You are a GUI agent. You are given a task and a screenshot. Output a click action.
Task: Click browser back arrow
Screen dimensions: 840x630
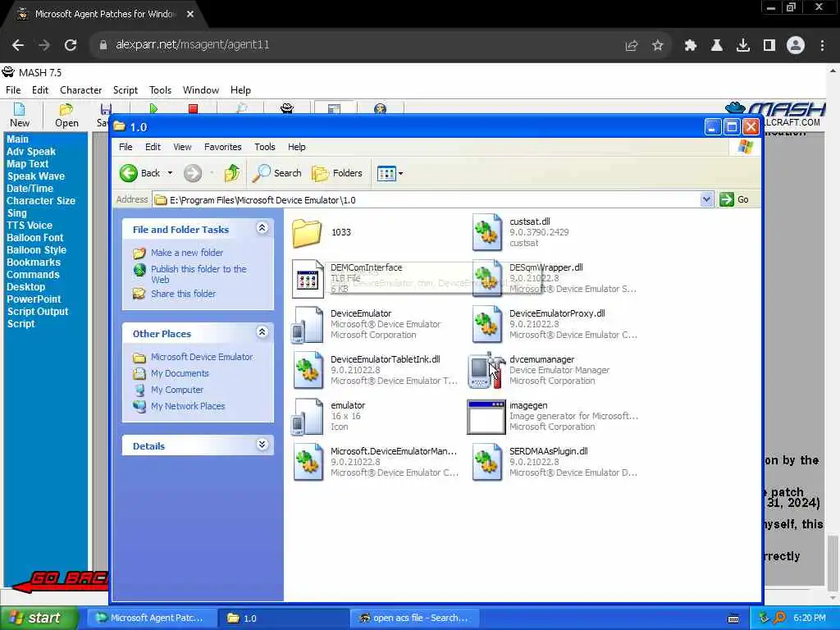pos(18,45)
